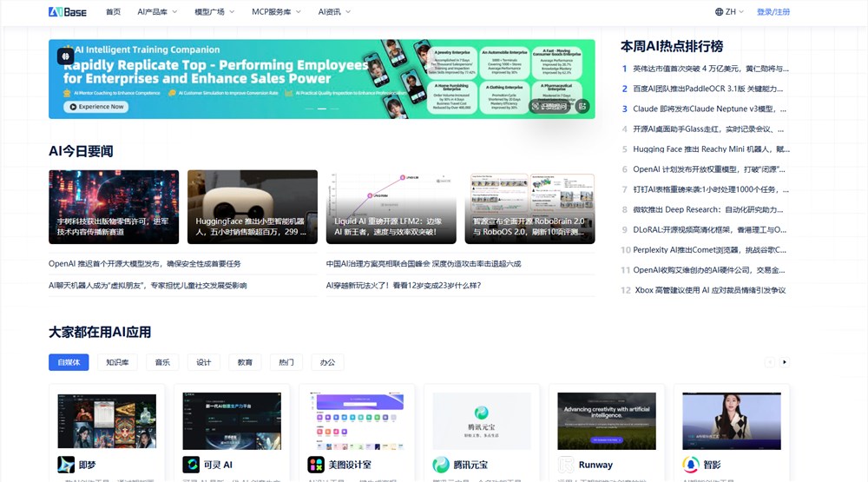Click the 智影 app logo icon
This screenshot has height=482, width=868.
[691, 465]
